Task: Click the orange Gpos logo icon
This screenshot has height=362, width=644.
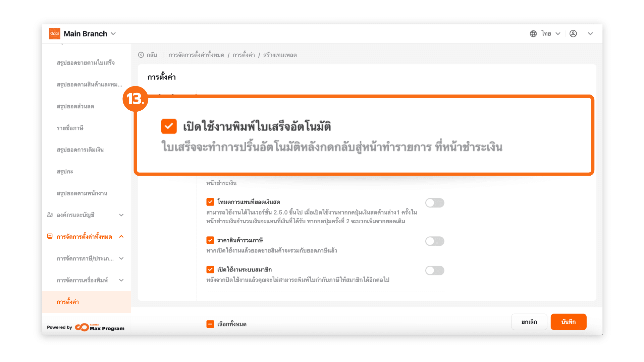Action: click(55, 34)
